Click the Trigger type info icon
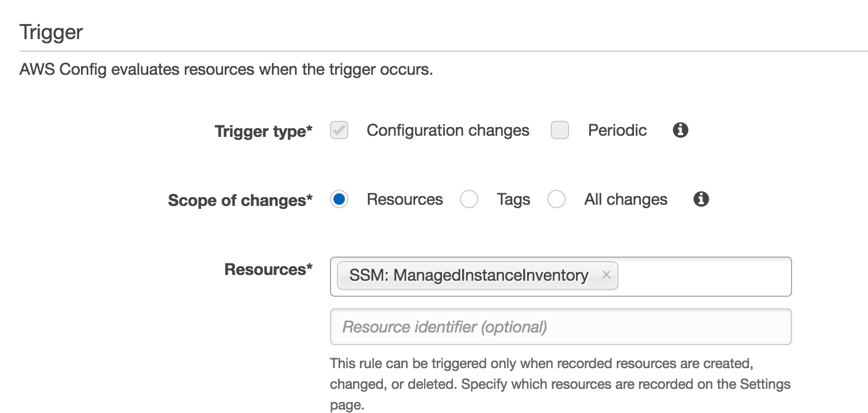Viewport: 868px width, 413px height. point(680,131)
